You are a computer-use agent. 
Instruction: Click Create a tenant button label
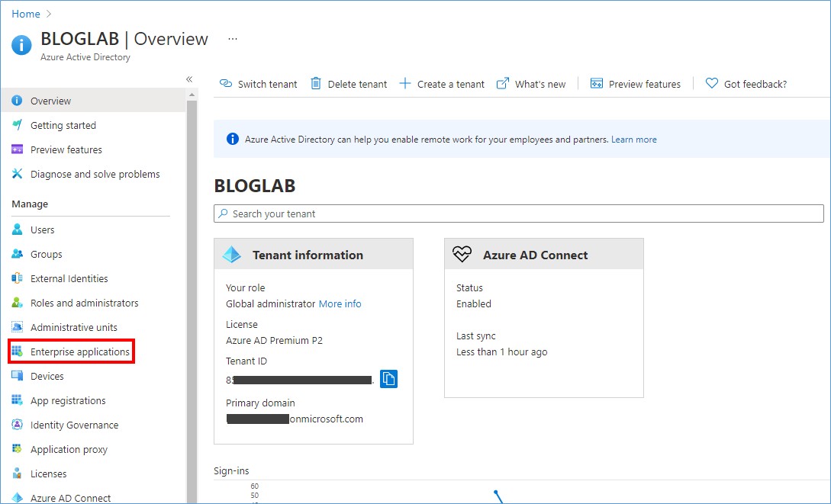click(450, 84)
